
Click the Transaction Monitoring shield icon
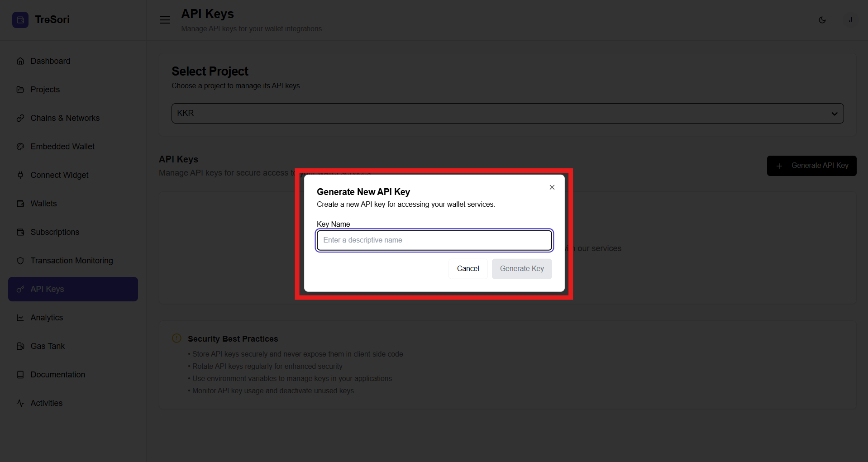click(x=20, y=261)
